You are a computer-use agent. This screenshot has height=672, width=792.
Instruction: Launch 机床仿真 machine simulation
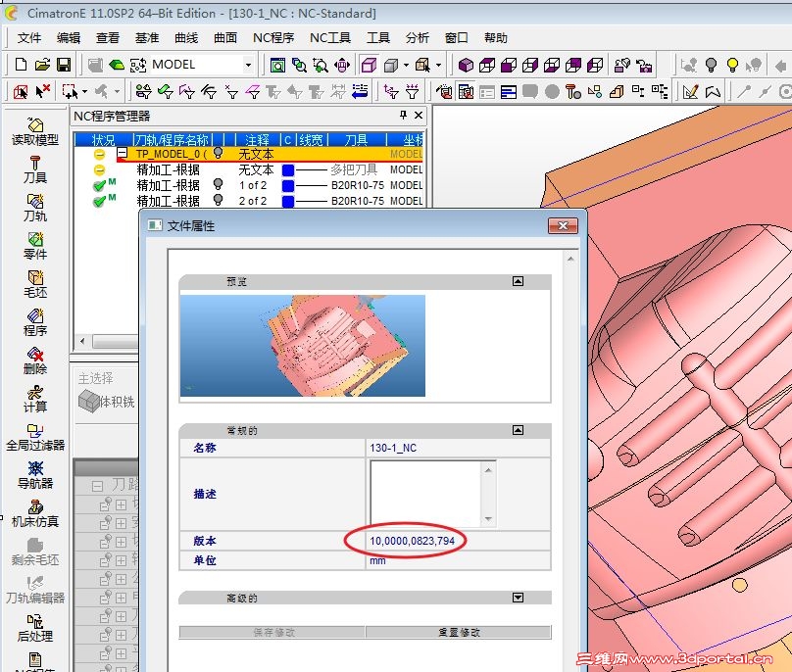point(35,513)
